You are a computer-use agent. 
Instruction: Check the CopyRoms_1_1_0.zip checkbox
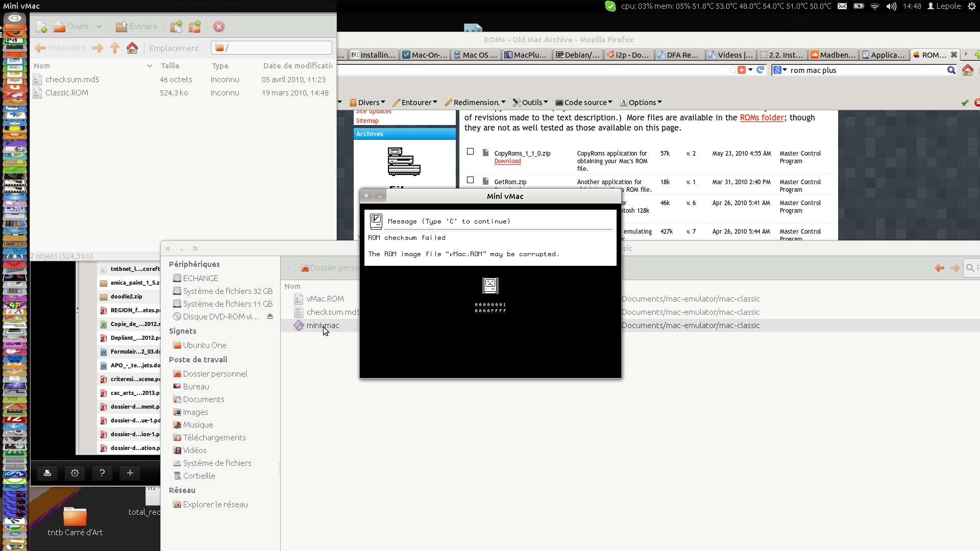[x=470, y=152]
